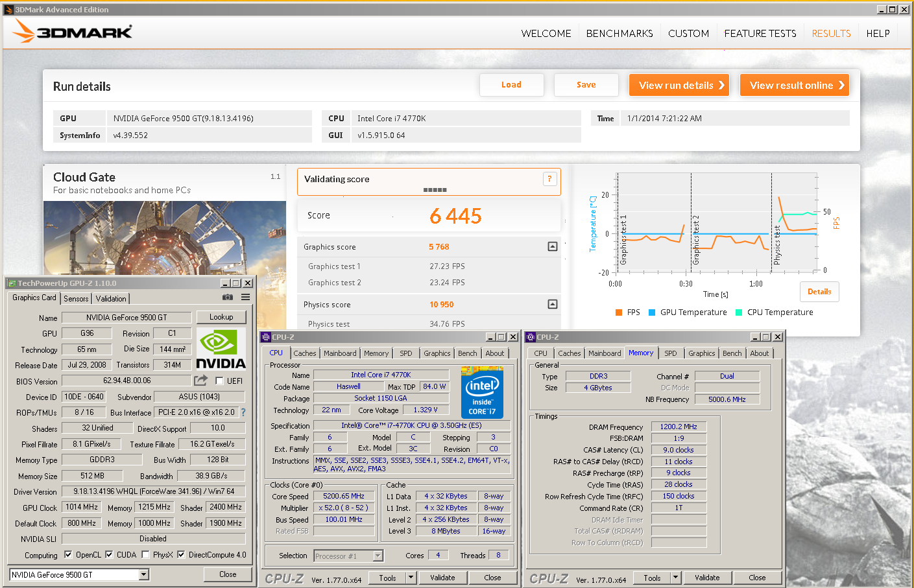Click the GPU-Z screenshot camera icon

228,297
